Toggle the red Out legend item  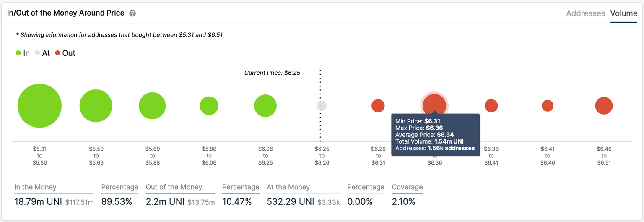(x=65, y=53)
